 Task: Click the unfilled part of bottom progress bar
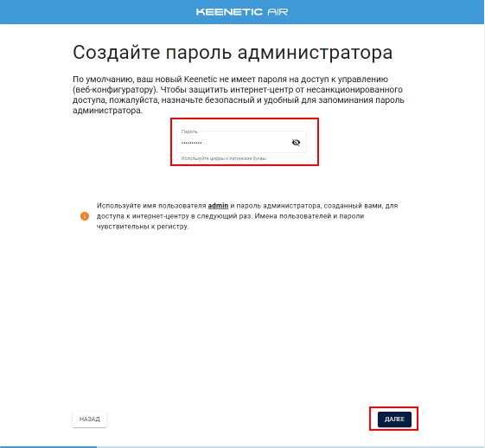pos(290,447)
